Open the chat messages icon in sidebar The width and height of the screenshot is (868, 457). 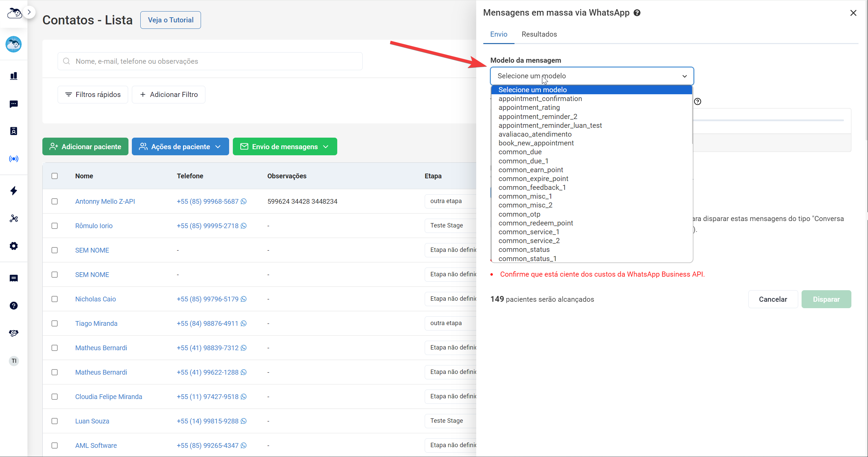coord(14,104)
